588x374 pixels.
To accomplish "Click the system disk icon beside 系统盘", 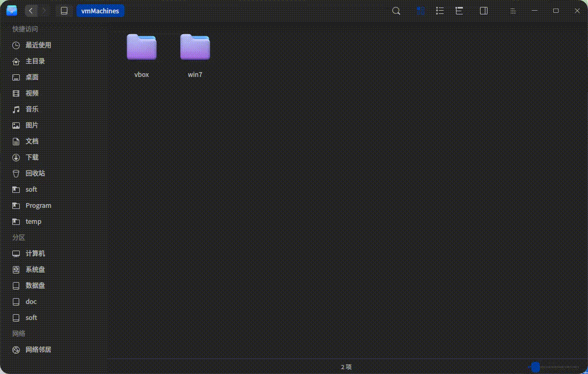I will [16, 270].
